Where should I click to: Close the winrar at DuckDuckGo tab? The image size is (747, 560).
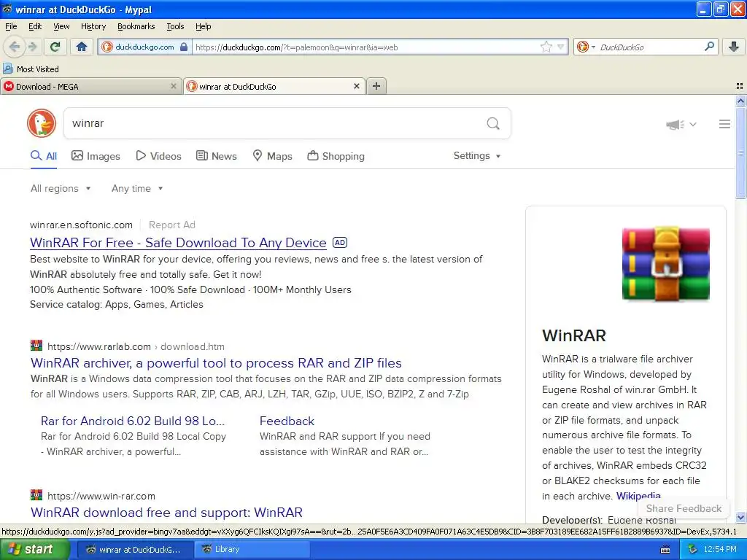pyautogui.click(x=356, y=86)
